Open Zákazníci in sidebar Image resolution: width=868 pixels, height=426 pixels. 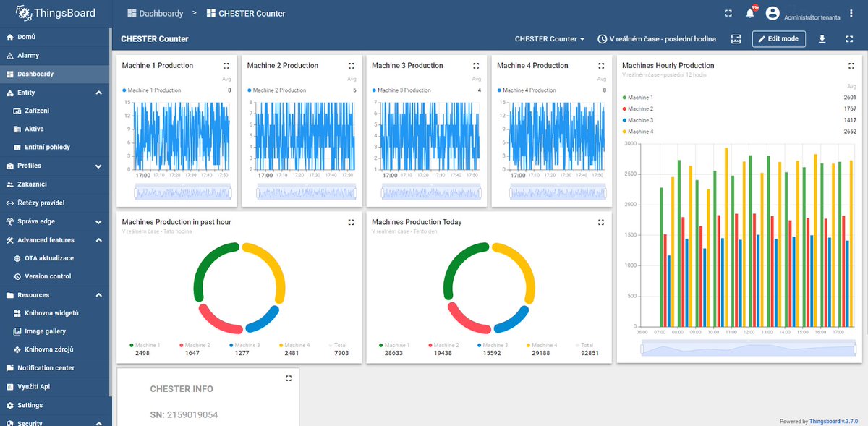pos(56,184)
